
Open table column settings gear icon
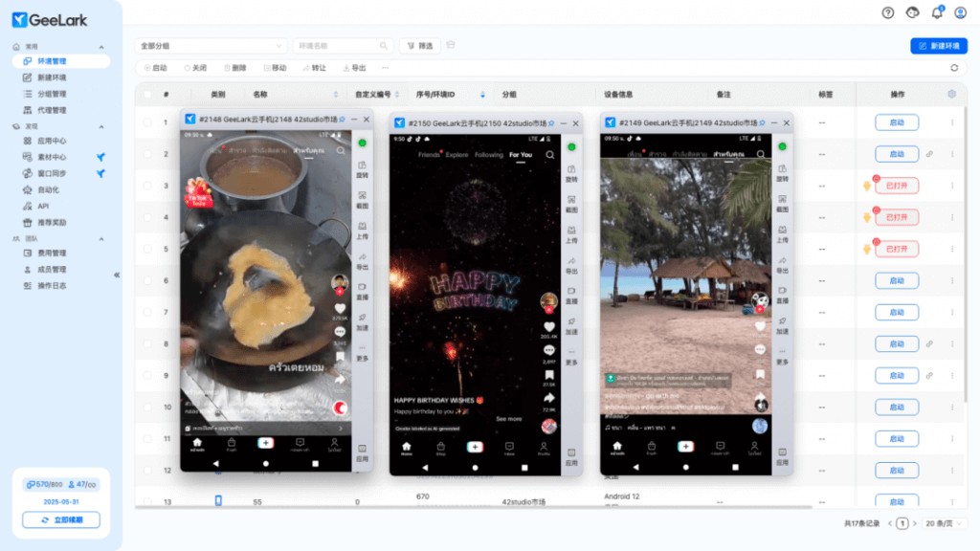pyautogui.click(x=951, y=94)
